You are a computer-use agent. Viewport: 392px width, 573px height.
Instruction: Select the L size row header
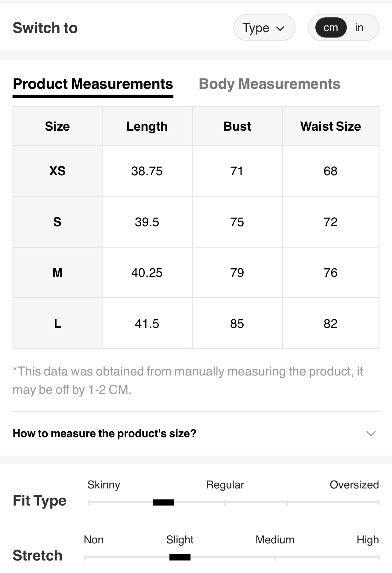(x=57, y=324)
